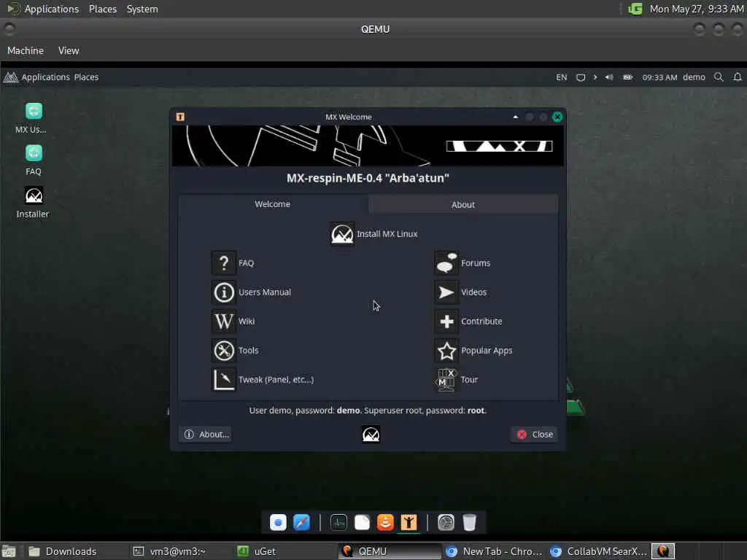Click the last icon in host taskbar
This screenshot has width=747, height=560.
(x=662, y=551)
